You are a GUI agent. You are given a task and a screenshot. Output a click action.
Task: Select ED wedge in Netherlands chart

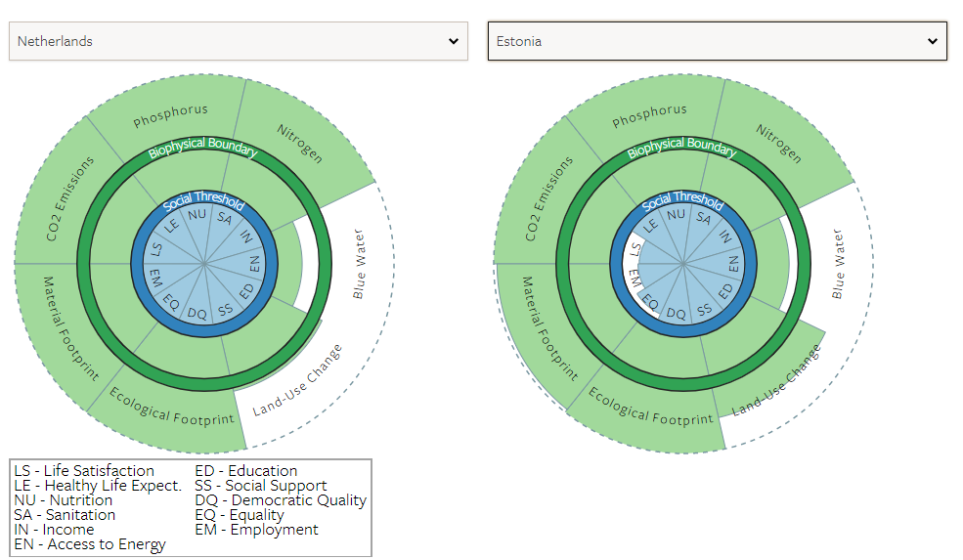coord(246,291)
